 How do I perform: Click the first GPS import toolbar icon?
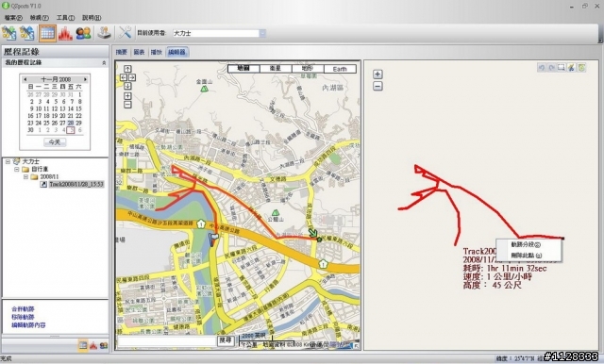9,33
